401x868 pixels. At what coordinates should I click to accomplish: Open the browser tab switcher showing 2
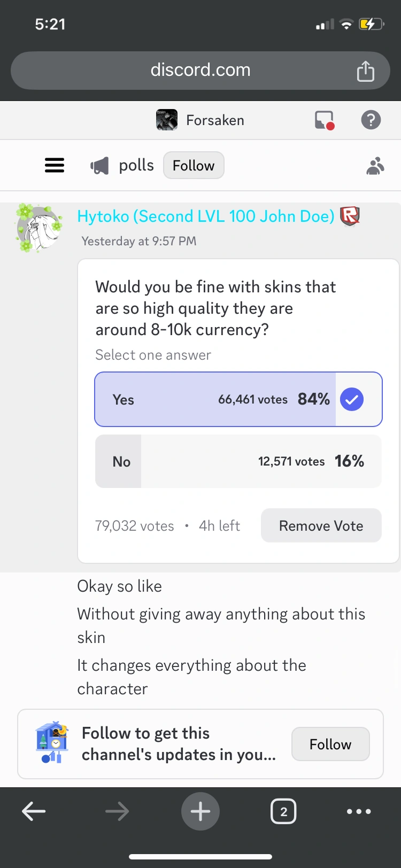283,811
